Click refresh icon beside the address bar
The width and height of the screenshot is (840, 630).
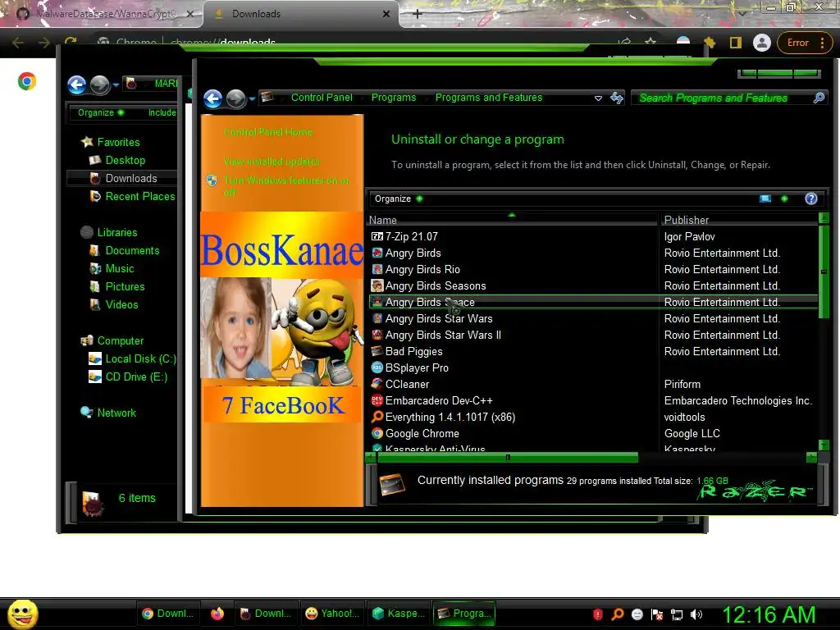(x=617, y=98)
